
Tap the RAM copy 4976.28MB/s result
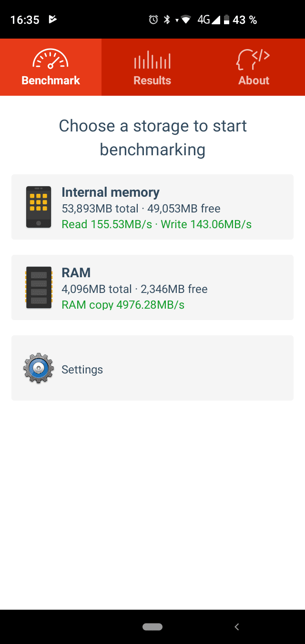[123, 304]
